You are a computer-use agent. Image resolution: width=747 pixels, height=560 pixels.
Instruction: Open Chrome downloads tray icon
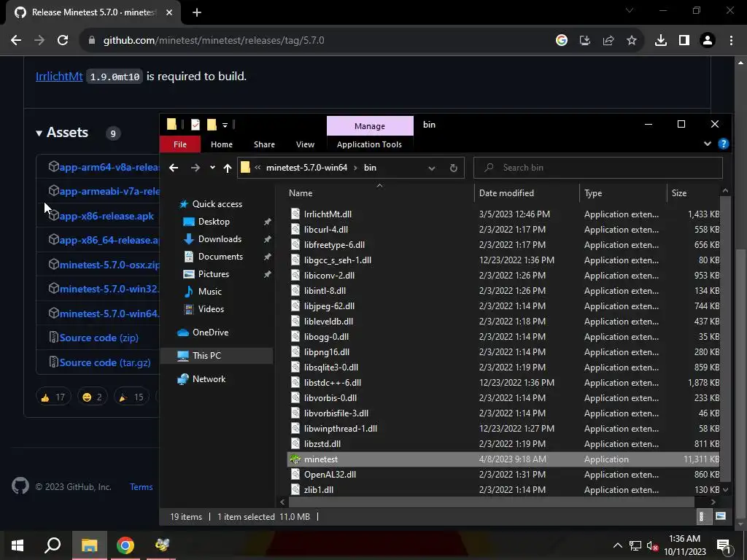661,41
